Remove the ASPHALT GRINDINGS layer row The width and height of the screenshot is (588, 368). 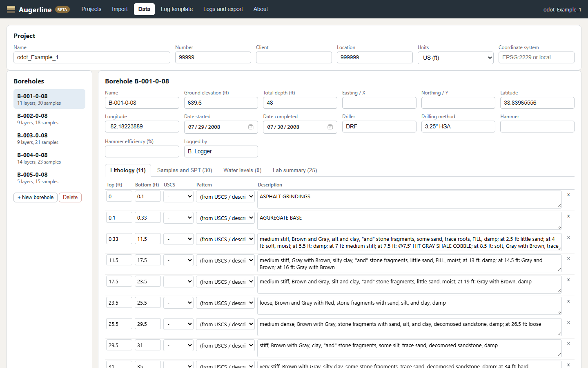click(x=568, y=195)
